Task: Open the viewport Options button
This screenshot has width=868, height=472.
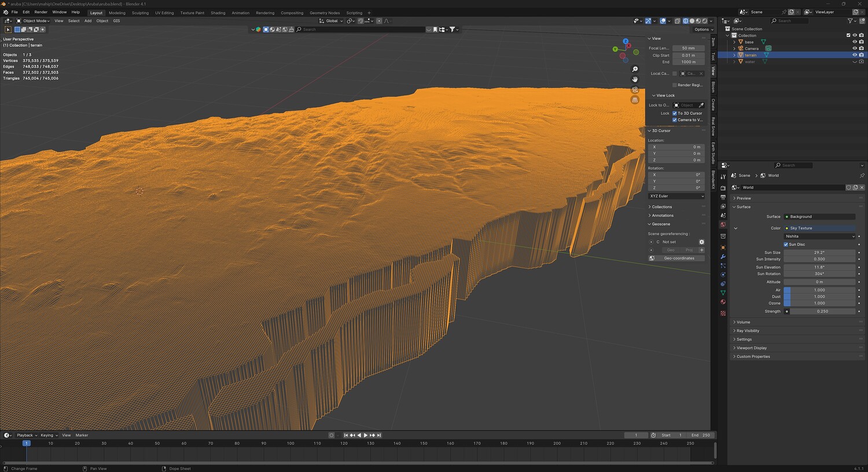Action: (x=702, y=30)
